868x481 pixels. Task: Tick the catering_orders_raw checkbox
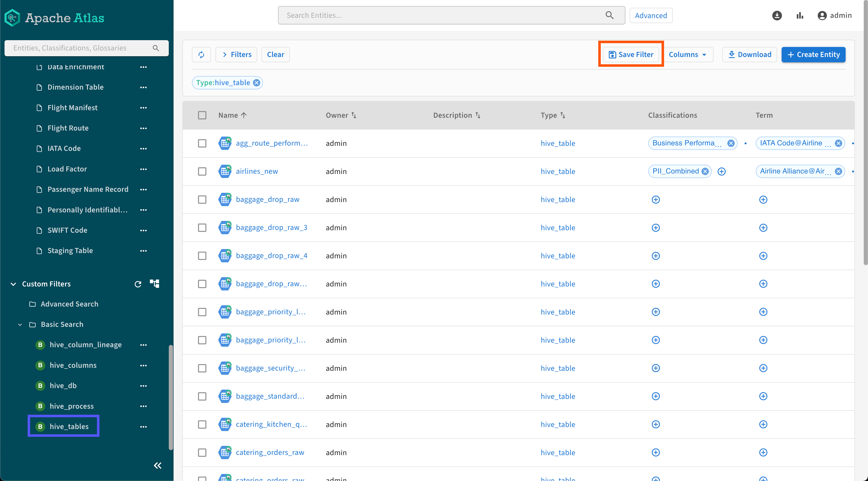(202, 452)
